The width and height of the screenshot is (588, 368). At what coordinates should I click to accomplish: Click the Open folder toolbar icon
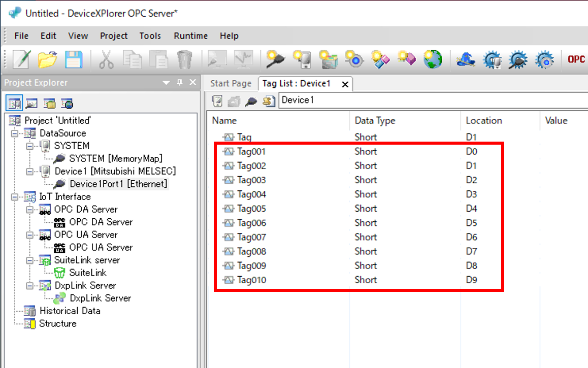click(47, 59)
